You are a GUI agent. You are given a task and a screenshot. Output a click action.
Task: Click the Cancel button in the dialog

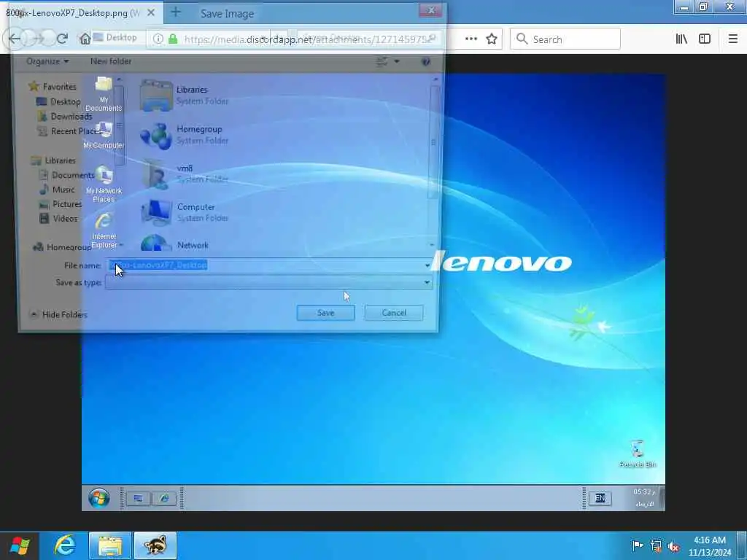click(x=393, y=313)
